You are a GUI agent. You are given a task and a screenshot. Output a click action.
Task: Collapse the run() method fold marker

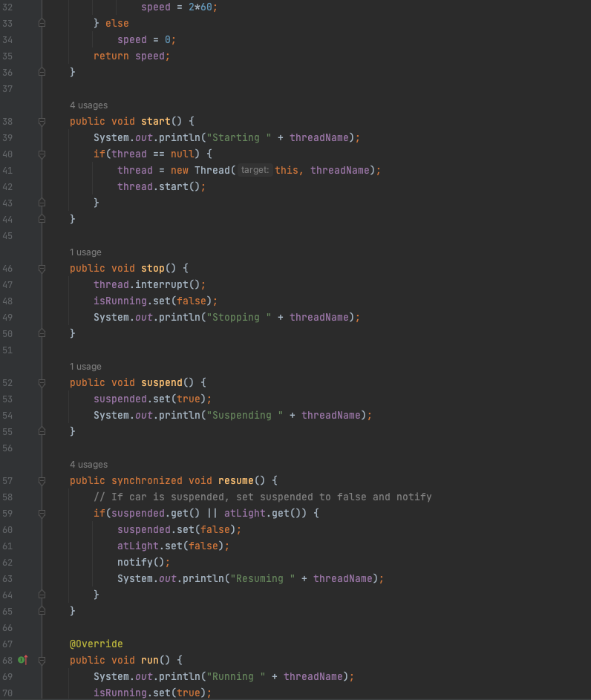(x=42, y=660)
